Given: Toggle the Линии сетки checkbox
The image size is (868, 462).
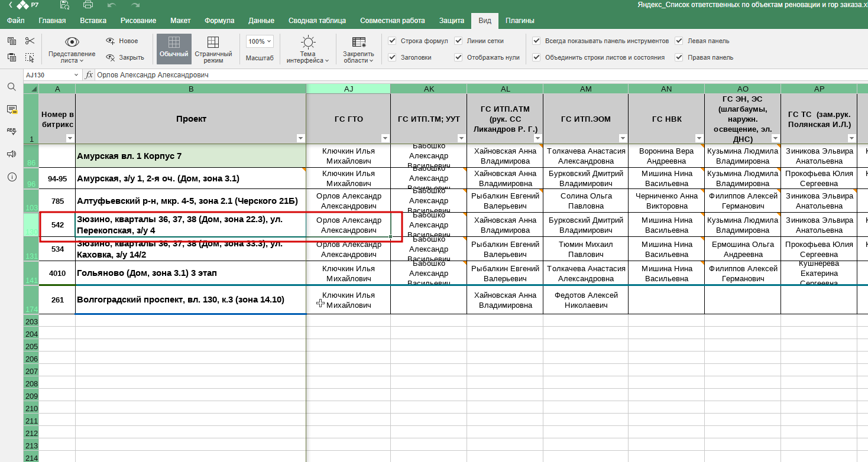Looking at the screenshot, I should click(458, 41).
